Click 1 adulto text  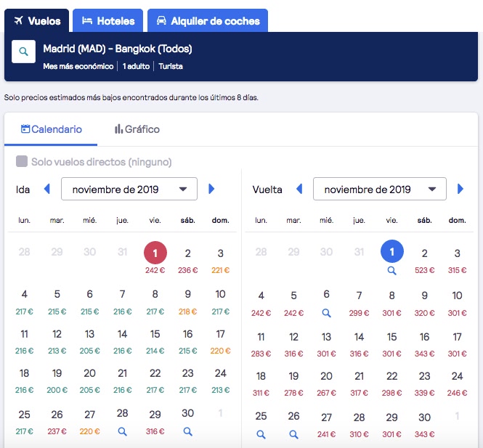[x=136, y=66]
